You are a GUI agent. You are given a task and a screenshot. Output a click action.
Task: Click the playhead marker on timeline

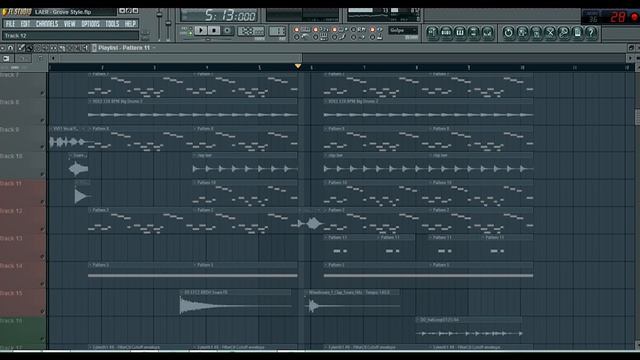coord(298,66)
